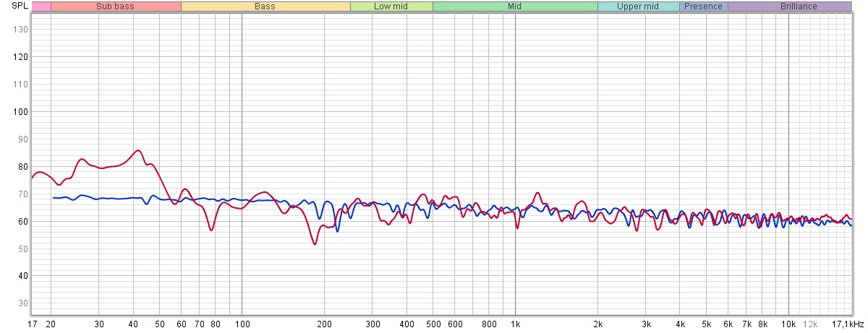Click the Presence band label
The height and width of the screenshot is (333, 868).
(703, 7)
